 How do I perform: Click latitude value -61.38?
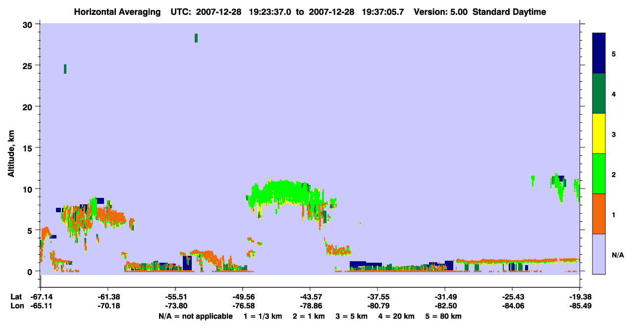pos(108,297)
